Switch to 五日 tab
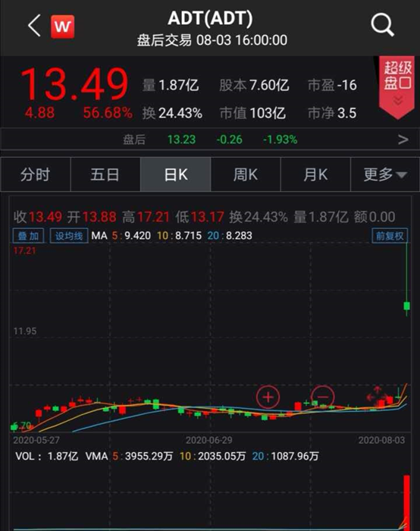Image resolution: width=420 pixels, height=531 pixels. (105, 174)
